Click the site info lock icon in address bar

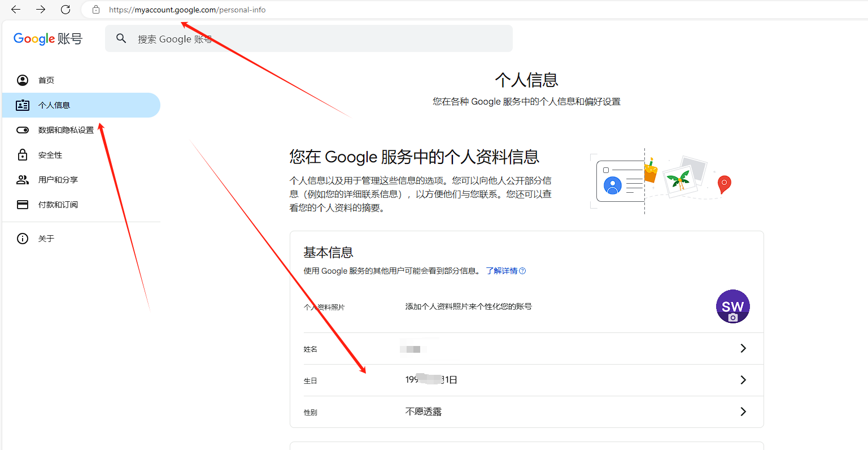point(96,10)
